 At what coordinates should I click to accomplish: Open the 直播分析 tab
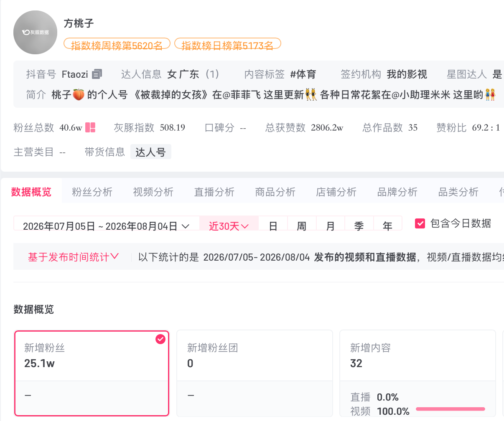point(214,192)
